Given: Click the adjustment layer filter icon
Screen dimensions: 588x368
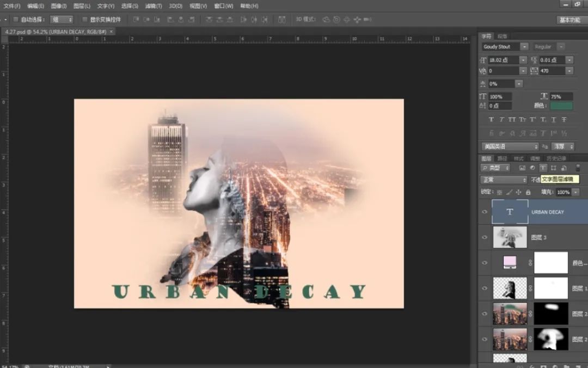Looking at the screenshot, I should [532, 168].
